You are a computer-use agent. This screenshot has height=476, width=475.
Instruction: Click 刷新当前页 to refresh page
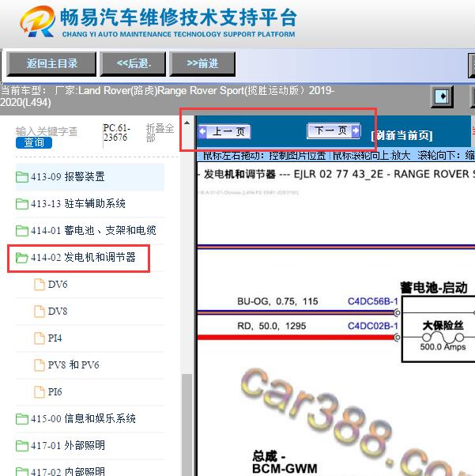(x=401, y=135)
